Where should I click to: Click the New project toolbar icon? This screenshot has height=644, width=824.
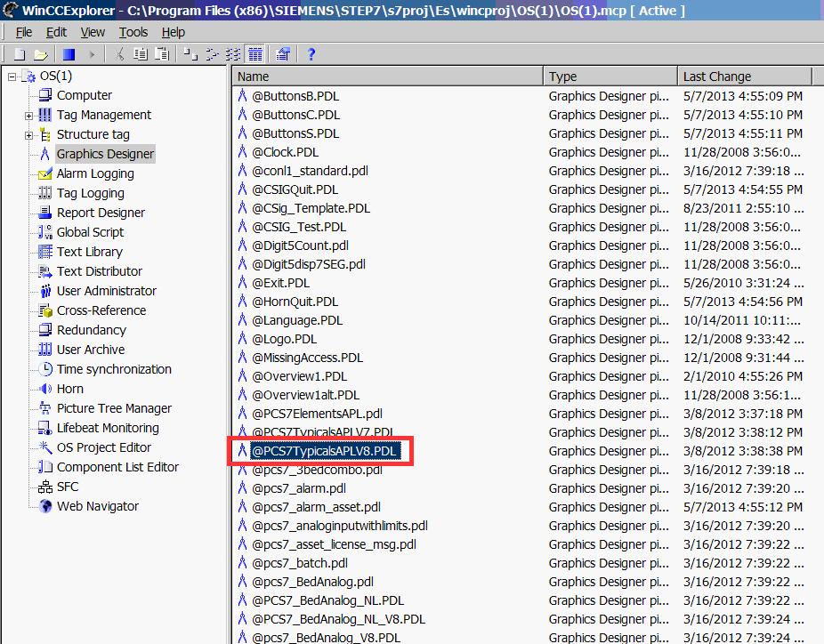pos(20,54)
